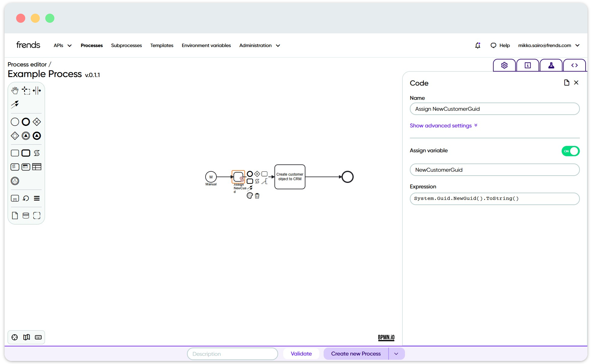Click the notification bell icon

point(478,45)
